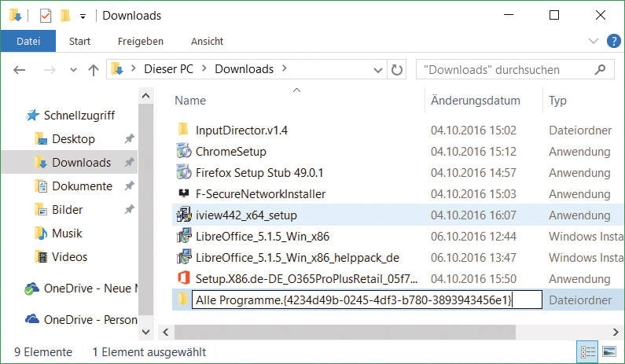Navigate back with the left arrow
Image resolution: width=625 pixels, height=364 pixels.
(x=19, y=70)
